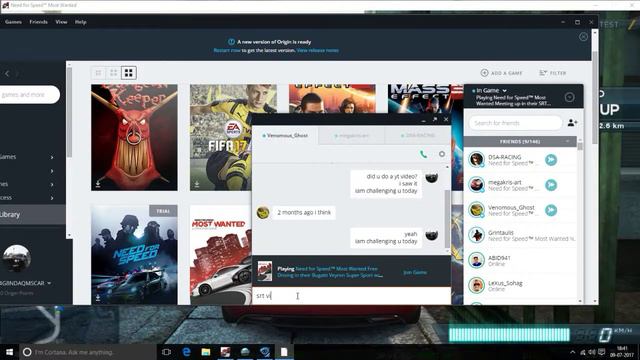Launch Microsoft Edge from taskbar
Image resolution: width=640 pixels, height=360 pixels.
(186, 352)
